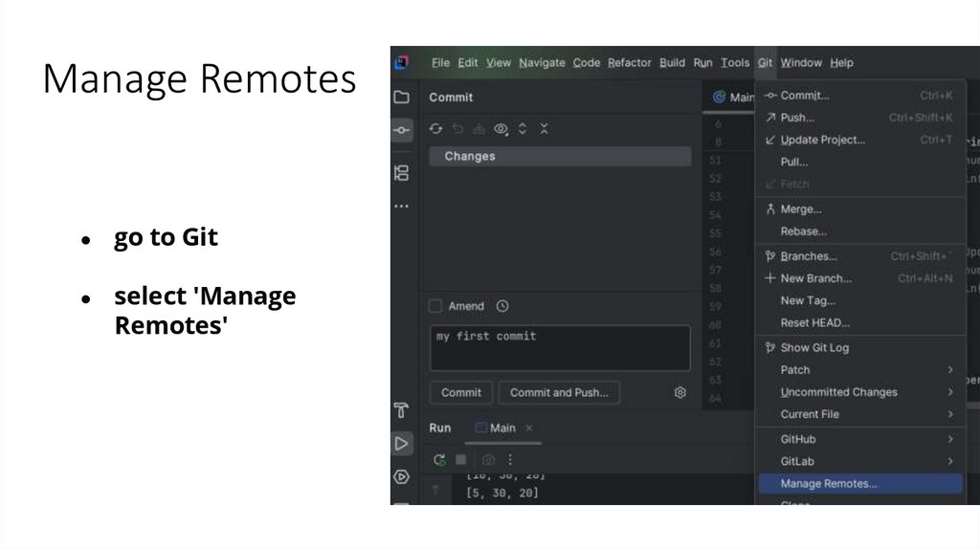Open the Edit menu
Screen dimensions: 980x549
(467, 62)
